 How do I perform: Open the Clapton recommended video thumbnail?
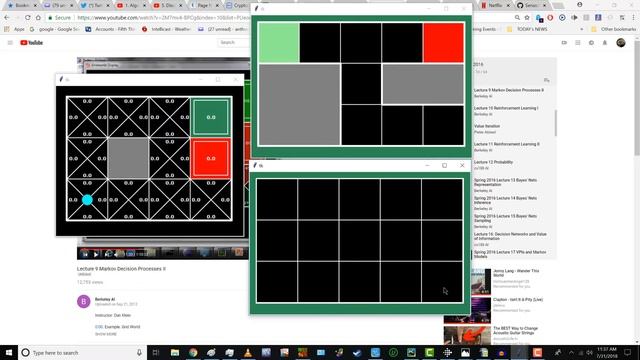click(x=467, y=310)
